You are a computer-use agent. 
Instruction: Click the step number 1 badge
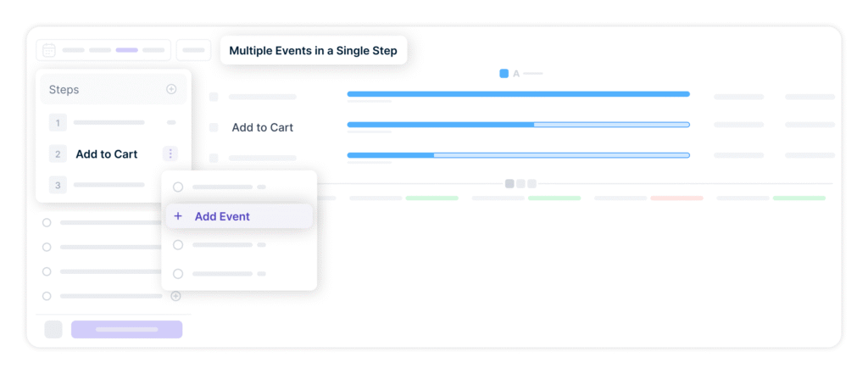58,123
